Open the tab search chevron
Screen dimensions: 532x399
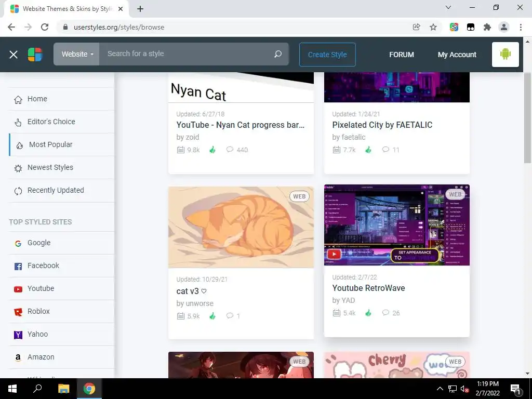pos(448,7)
